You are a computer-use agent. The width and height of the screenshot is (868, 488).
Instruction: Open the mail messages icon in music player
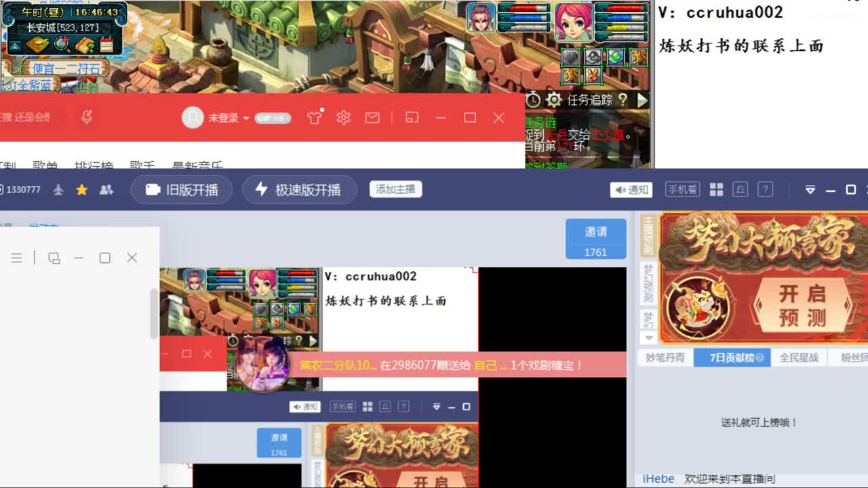click(372, 118)
